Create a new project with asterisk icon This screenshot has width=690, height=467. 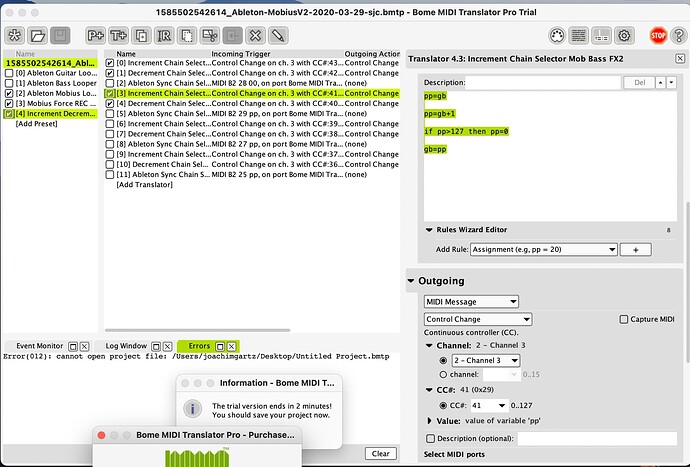point(15,36)
